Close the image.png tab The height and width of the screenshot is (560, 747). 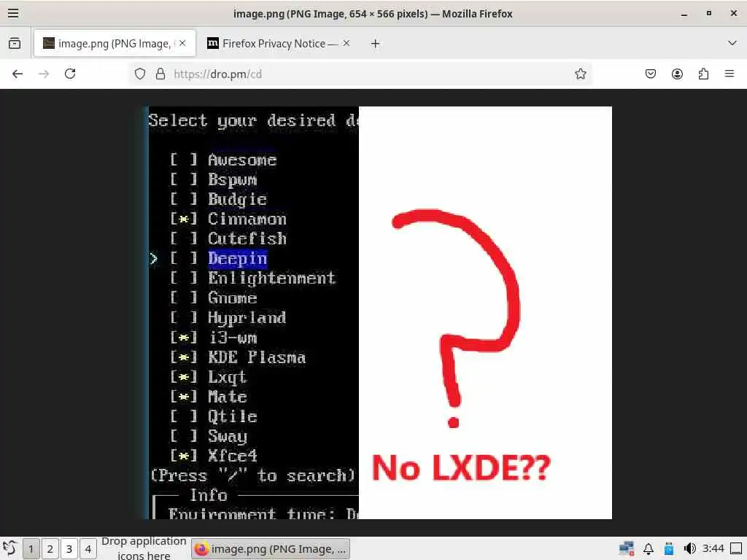click(x=182, y=43)
